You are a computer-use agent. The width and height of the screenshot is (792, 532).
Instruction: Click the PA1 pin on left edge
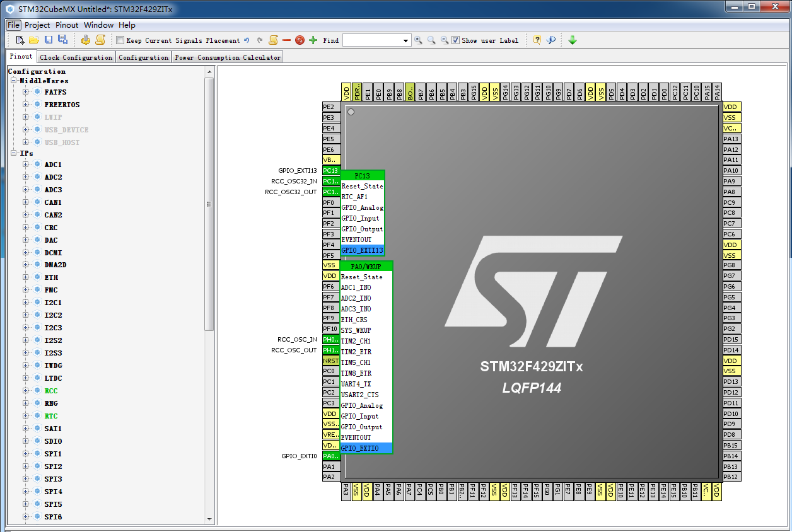pos(330,466)
